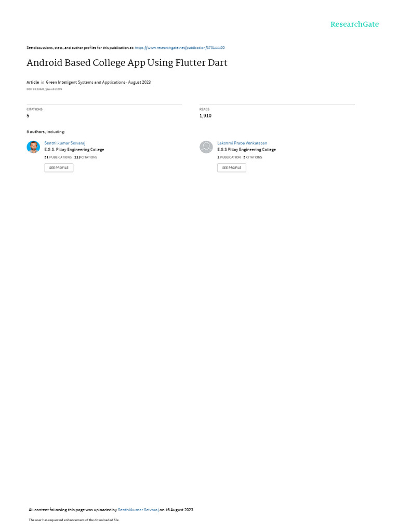Open the uploader Senthilkumar Selvaraj link in footer

138,510
